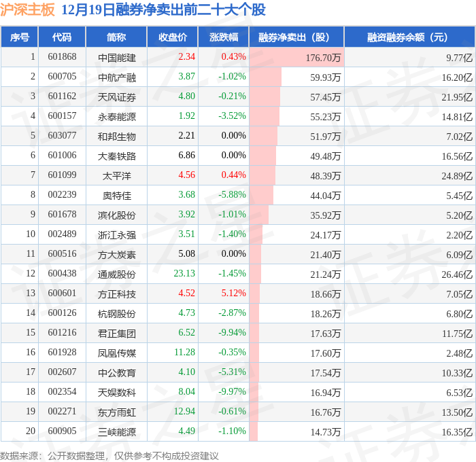Image resolution: width=476 pixels, height=462 pixels.
Task: Select stock name 永泰能源
Action: tap(117, 117)
